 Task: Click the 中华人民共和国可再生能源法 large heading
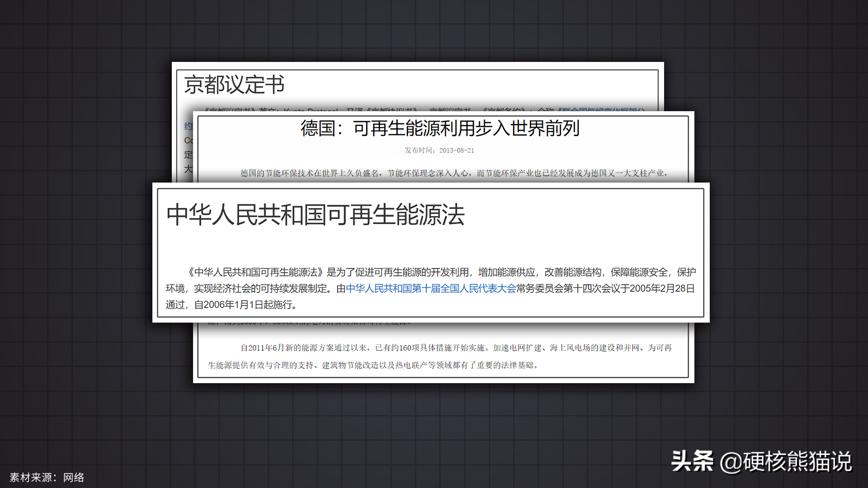point(315,215)
